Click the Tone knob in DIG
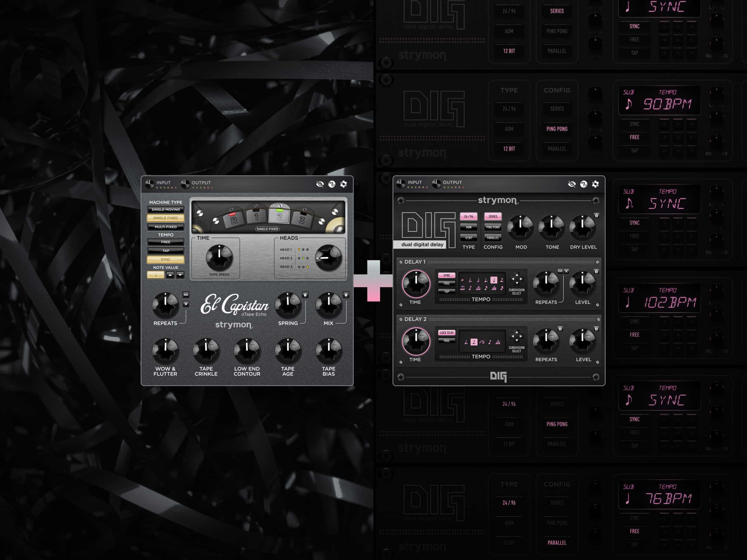Screen dimensions: 747x560 pos(552,228)
